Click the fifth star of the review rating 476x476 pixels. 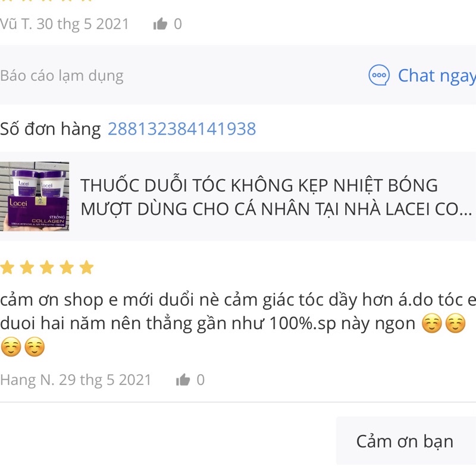coord(86,267)
